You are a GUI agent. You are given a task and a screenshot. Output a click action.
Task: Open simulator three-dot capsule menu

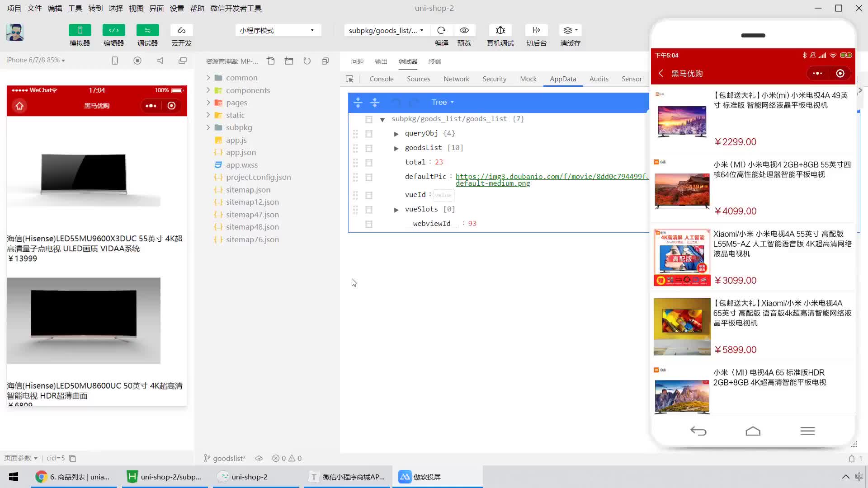coord(151,106)
